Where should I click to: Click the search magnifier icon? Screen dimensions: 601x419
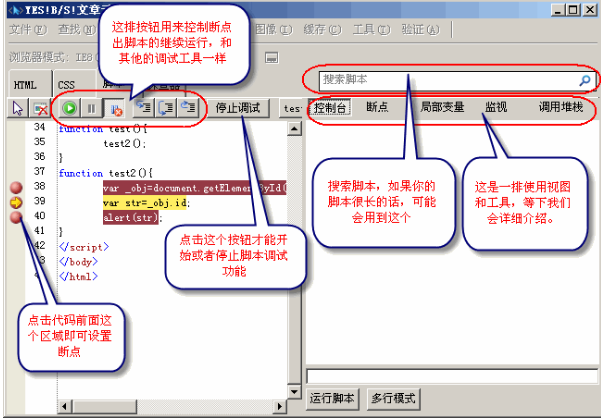click(585, 80)
